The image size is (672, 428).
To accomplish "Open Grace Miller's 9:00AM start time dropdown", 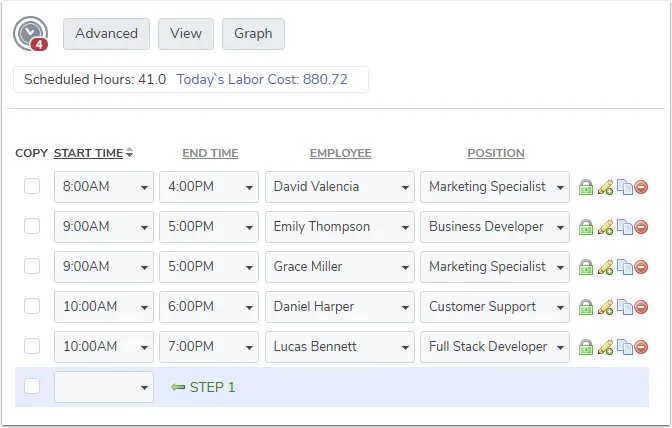I will (x=104, y=266).
